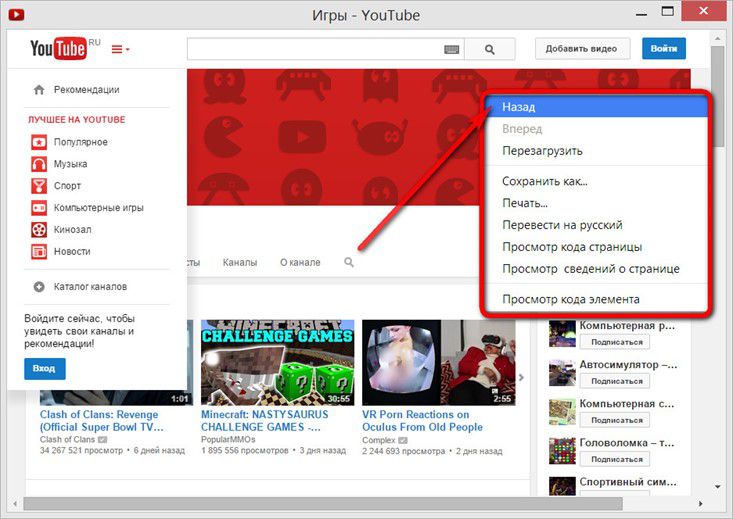The height and width of the screenshot is (519, 733).
Task: Minimize the YouTube window
Action: [x=641, y=12]
